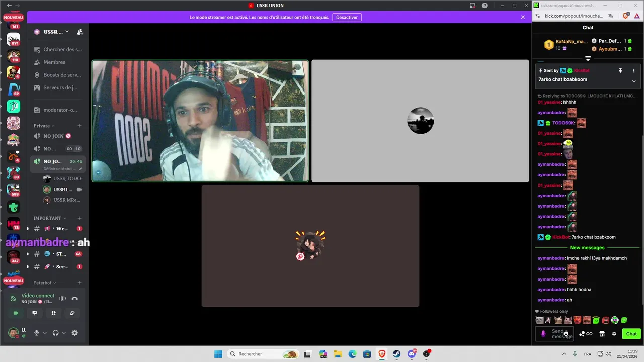
Task: Toggle Discord camera button
Action: (16, 313)
